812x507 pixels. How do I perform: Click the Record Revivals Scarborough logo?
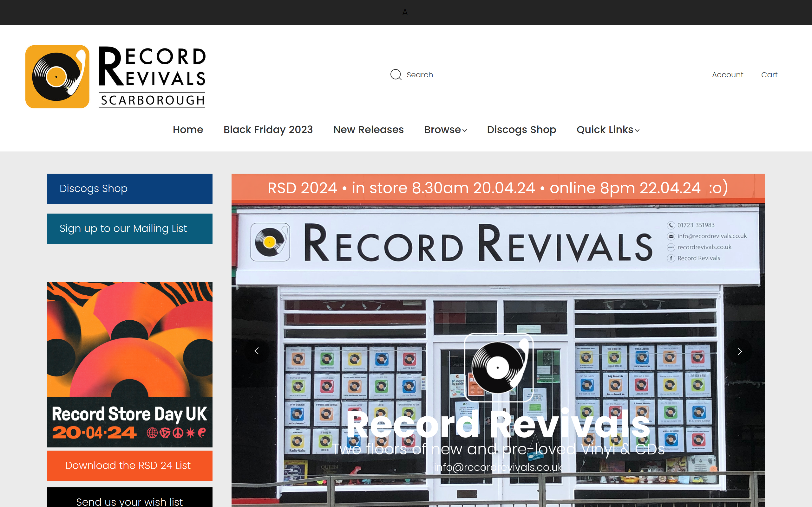click(116, 76)
